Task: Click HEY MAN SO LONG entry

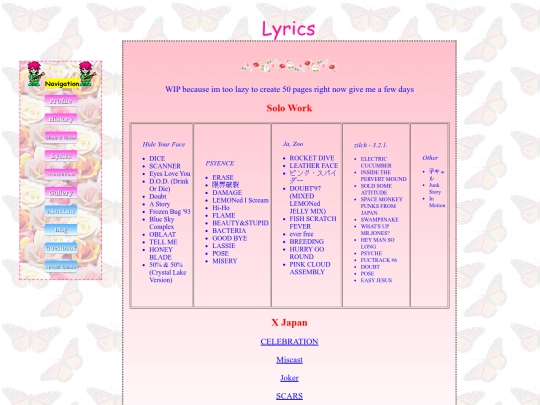Action: tap(377, 243)
